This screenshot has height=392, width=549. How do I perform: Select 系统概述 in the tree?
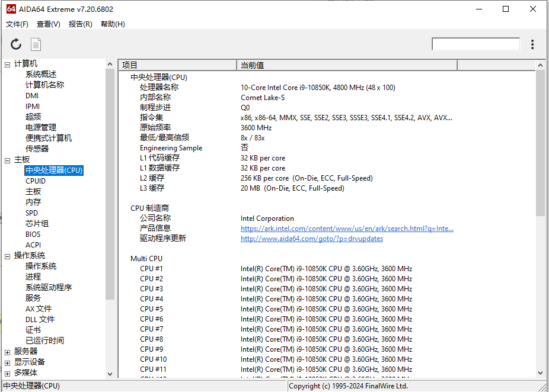[41, 74]
